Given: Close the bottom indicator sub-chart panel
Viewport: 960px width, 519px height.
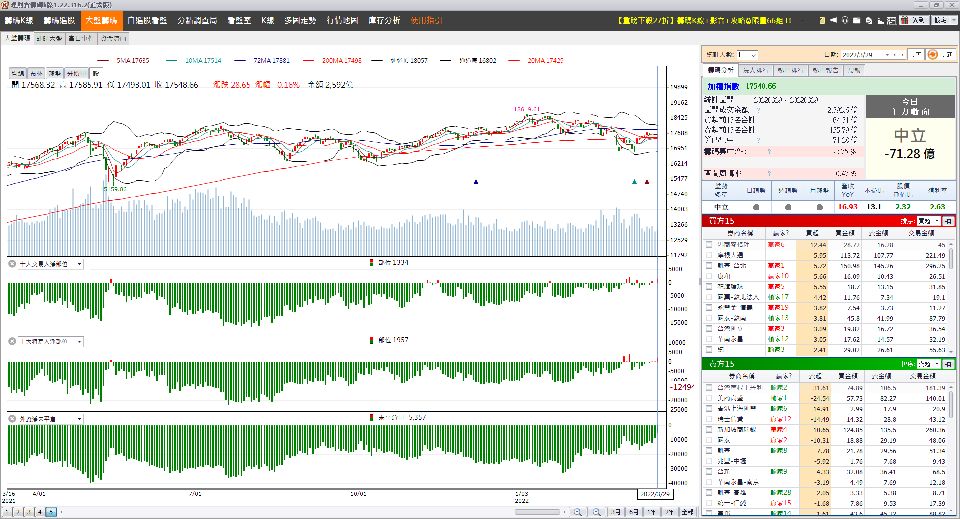Looking at the screenshot, I should [x=12, y=417].
